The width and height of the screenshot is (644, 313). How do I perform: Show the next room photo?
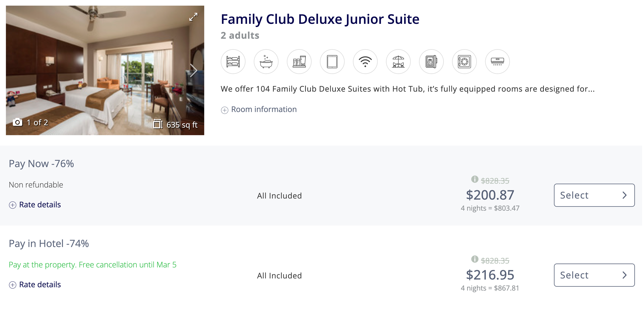(x=194, y=70)
